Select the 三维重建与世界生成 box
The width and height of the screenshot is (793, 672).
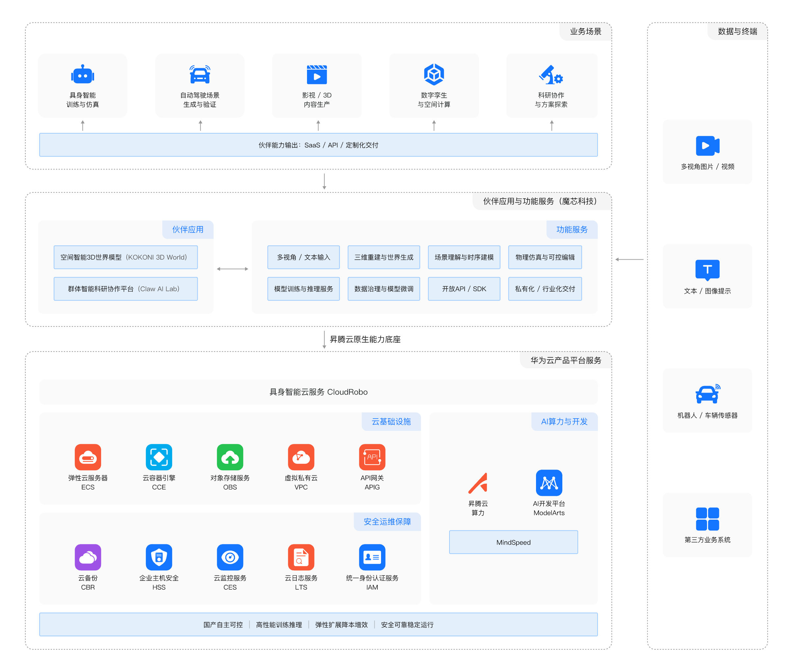pos(384,257)
